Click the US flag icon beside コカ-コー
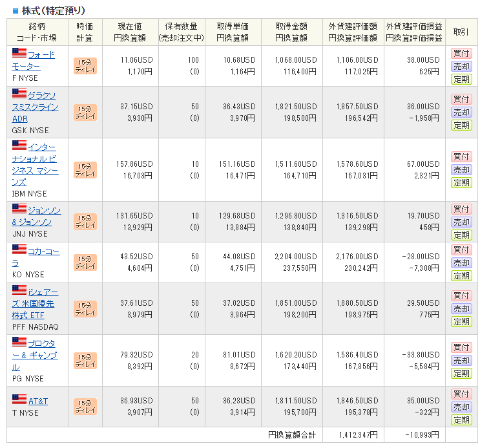 19,249
